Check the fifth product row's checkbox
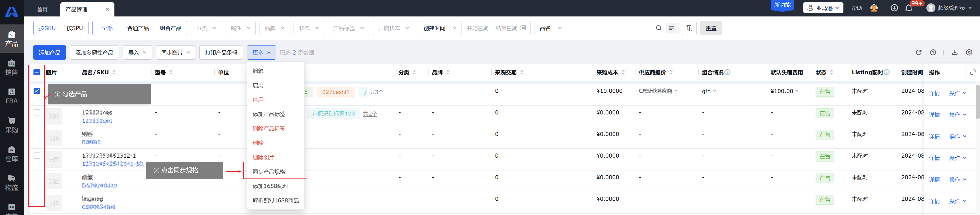The height and width of the screenshot is (215, 980). pyautogui.click(x=37, y=177)
